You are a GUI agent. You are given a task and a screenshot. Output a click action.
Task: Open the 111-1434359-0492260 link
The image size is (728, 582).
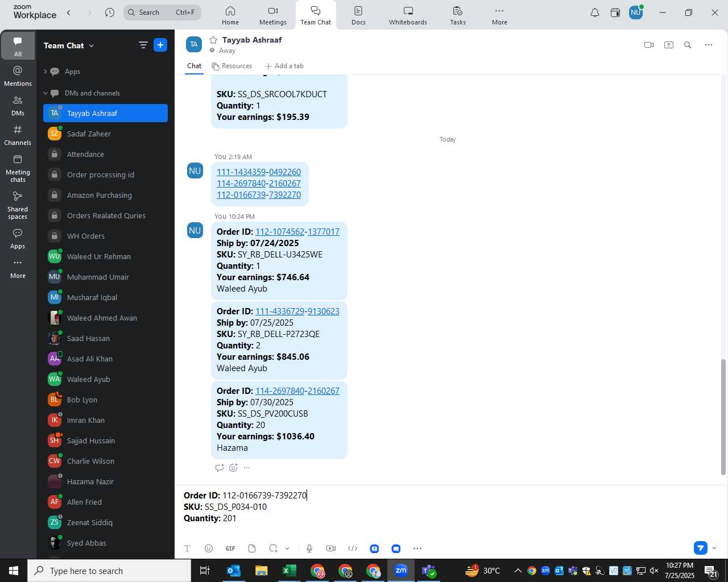click(x=259, y=172)
